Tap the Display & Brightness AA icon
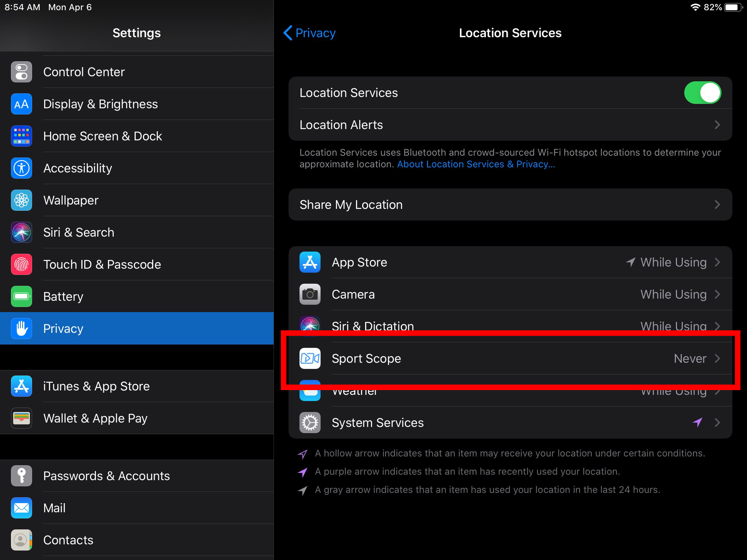 tap(22, 104)
